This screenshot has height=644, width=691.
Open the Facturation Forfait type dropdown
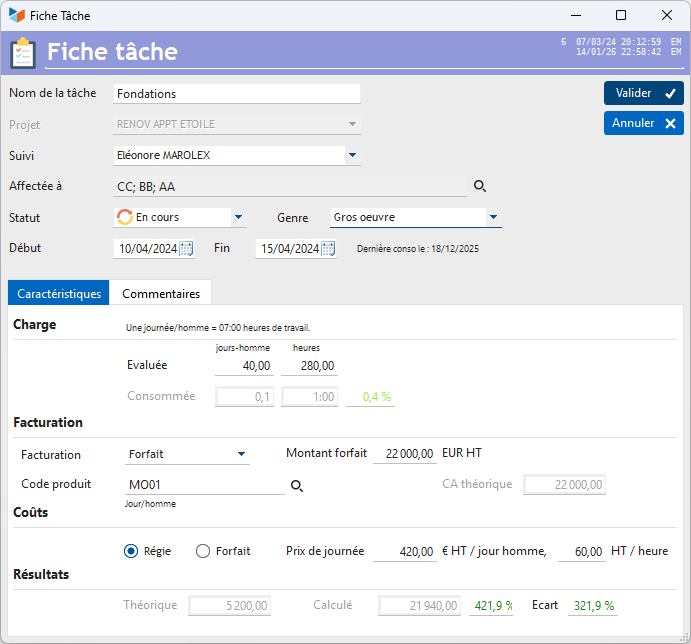click(241, 454)
